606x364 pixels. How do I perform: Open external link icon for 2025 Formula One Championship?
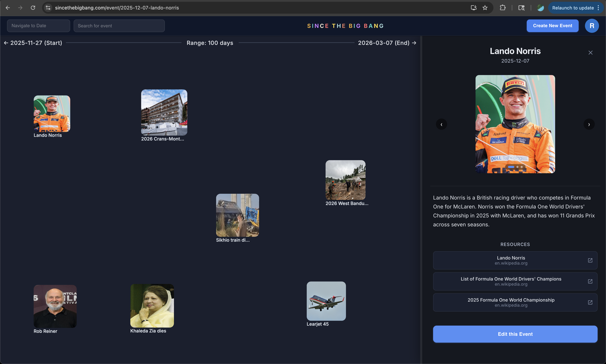tap(590, 302)
